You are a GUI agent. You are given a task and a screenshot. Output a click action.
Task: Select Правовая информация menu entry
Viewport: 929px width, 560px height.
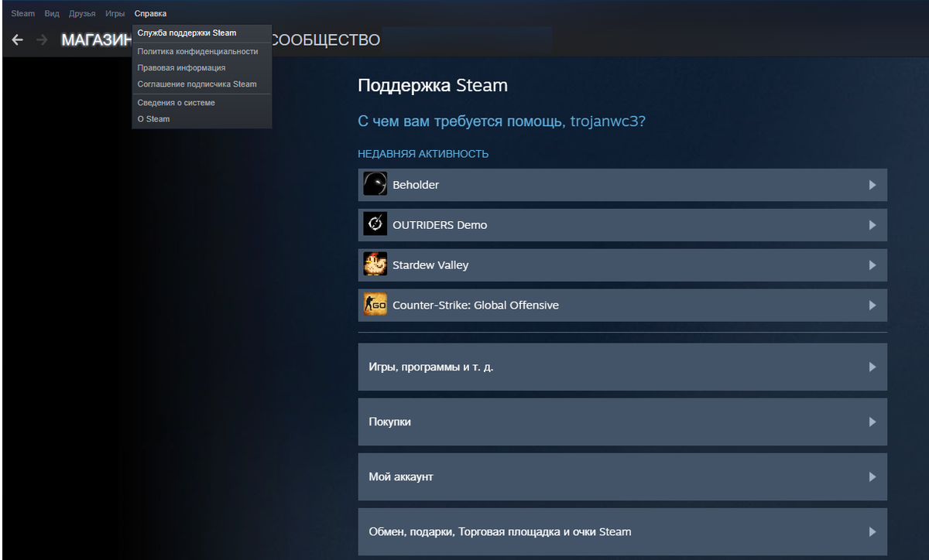(202, 68)
